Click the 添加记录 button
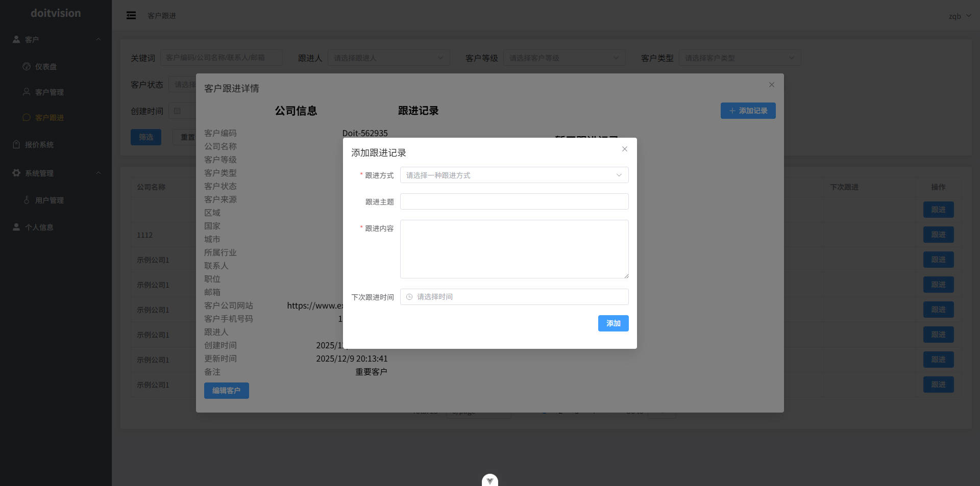 [748, 111]
